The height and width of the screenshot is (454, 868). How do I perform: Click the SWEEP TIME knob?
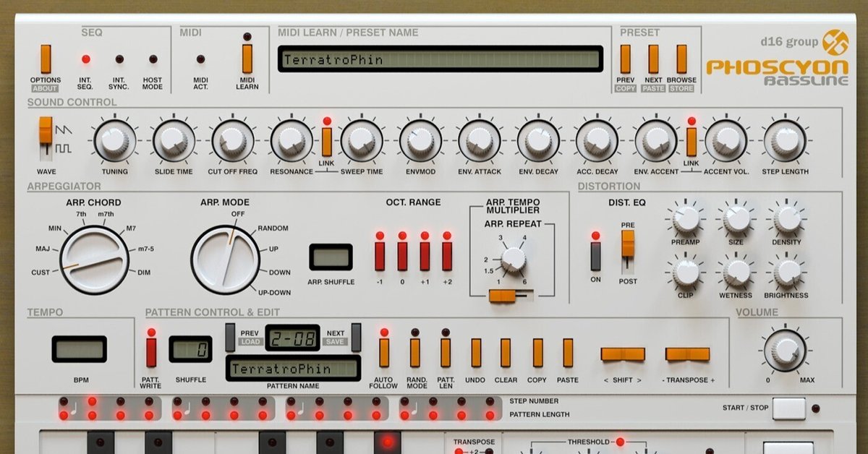[362, 140]
